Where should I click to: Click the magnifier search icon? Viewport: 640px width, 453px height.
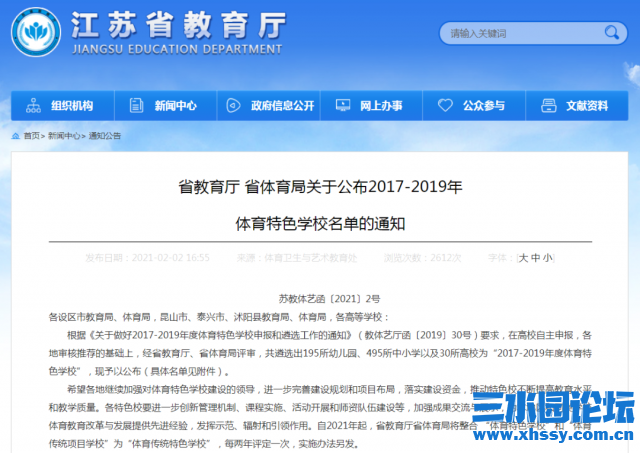coord(611,33)
